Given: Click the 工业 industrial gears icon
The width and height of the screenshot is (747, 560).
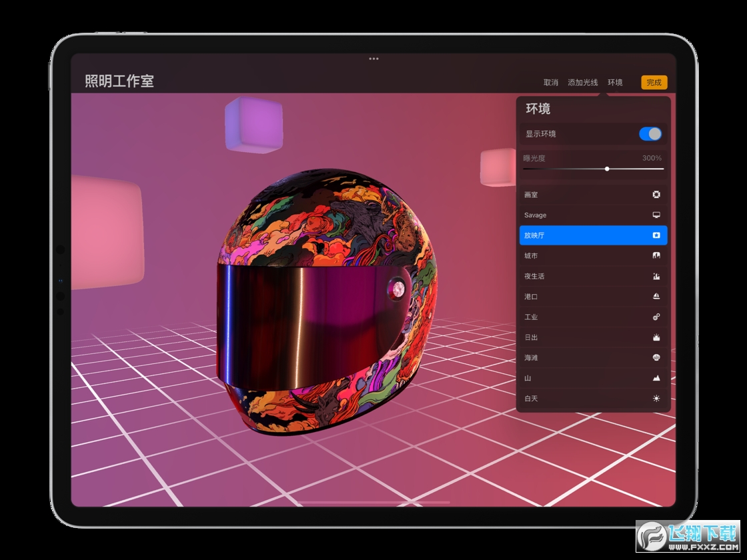Looking at the screenshot, I should [x=656, y=317].
